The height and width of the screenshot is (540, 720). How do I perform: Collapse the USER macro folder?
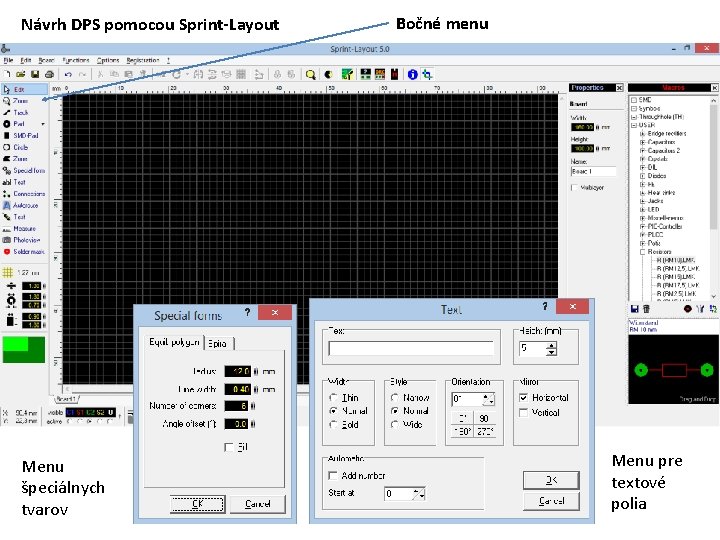click(x=634, y=125)
